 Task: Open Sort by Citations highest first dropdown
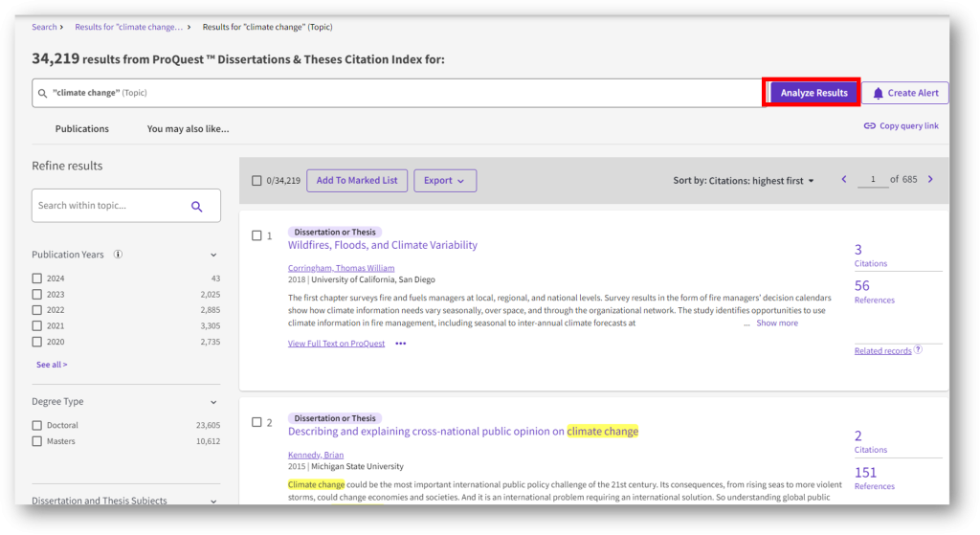point(743,181)
